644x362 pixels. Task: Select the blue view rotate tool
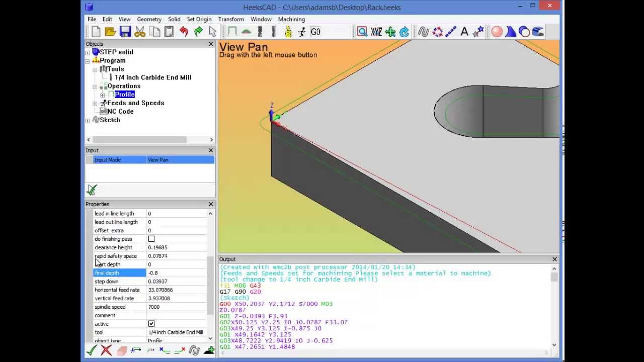tap(405, 32)
